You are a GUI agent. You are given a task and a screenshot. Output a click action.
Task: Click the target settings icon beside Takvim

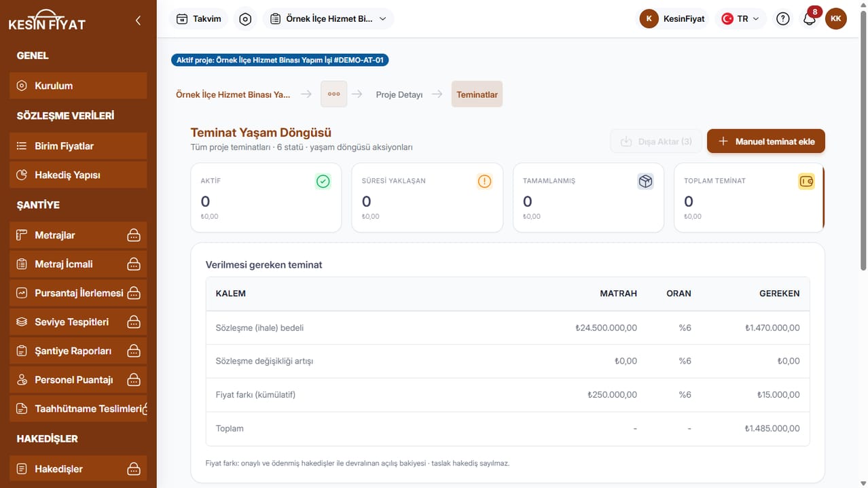click(246, 19)
